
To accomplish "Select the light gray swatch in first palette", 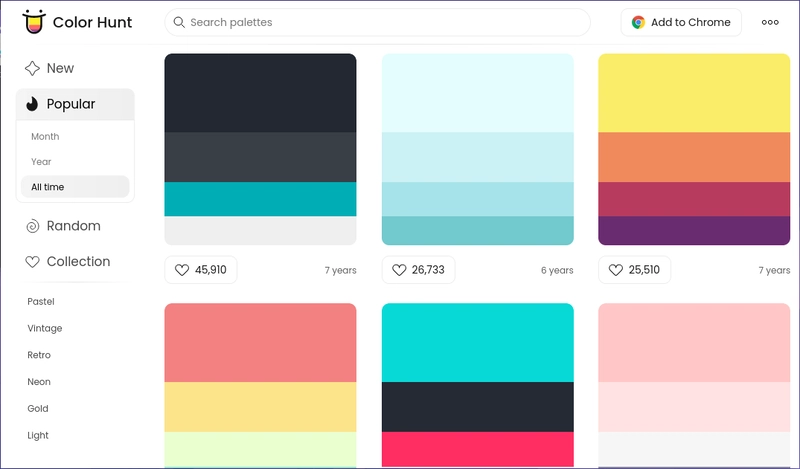I will [260, 231].
